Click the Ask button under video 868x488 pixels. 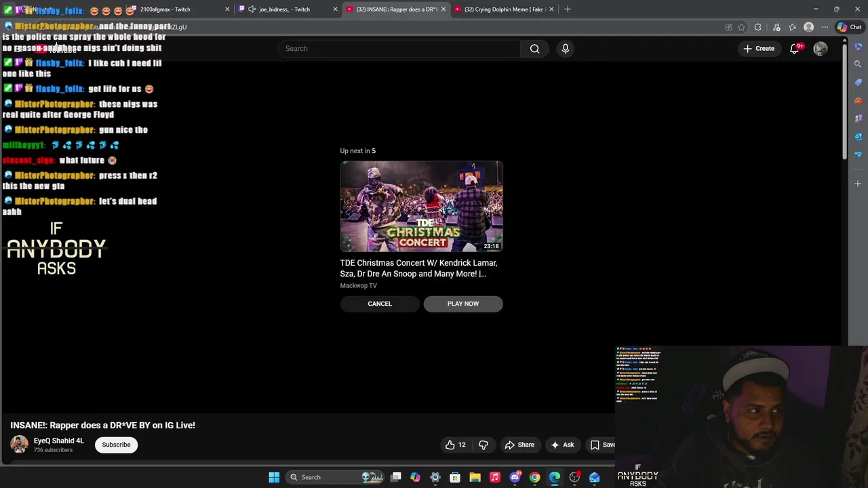click(x=562, y=445)
